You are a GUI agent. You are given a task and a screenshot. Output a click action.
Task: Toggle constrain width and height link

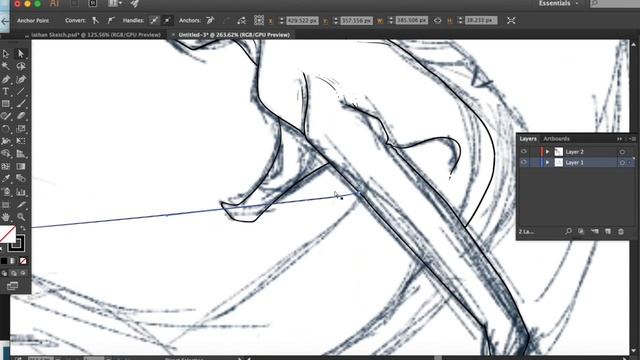438,20
